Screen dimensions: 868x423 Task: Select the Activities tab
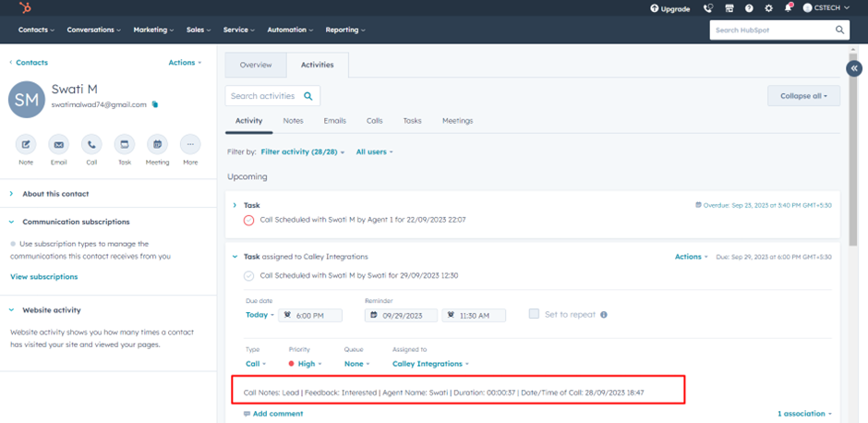318,65
